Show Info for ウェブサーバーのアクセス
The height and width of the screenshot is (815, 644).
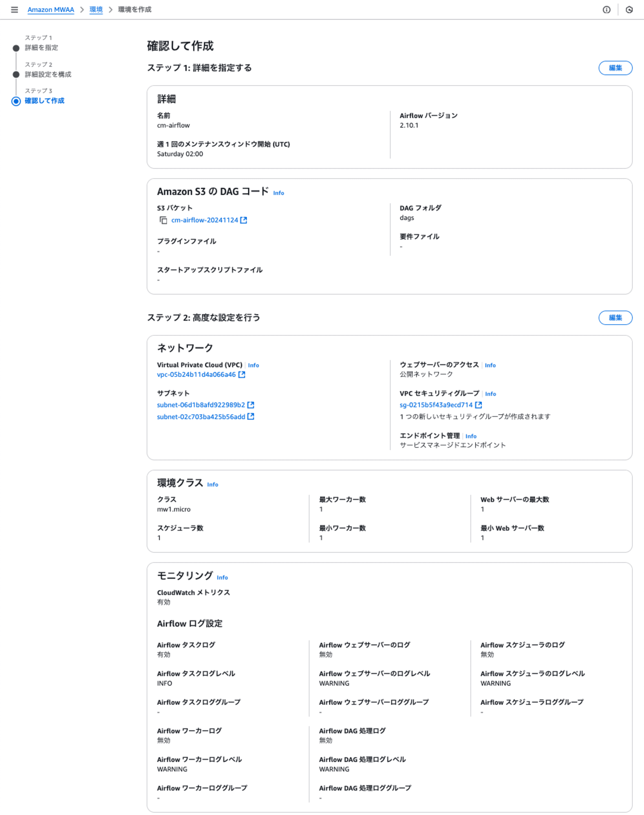(x=490, y=365)
